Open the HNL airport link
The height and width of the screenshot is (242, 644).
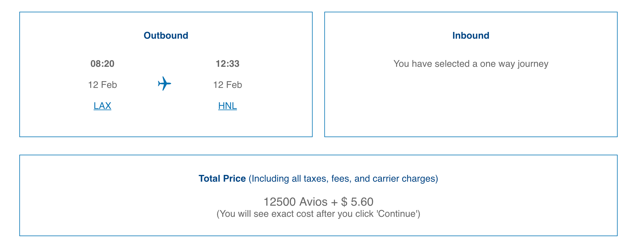pos(228,106)
